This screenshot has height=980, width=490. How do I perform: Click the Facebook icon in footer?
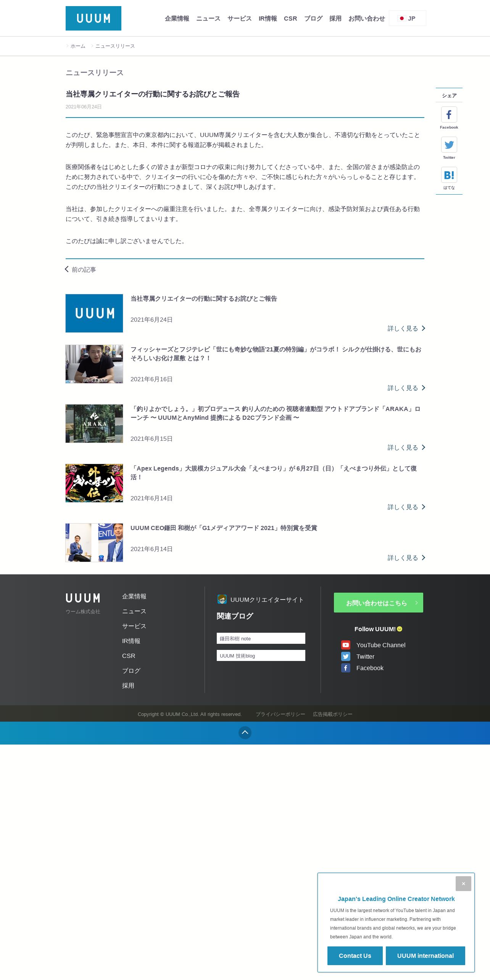click(346, 668)
